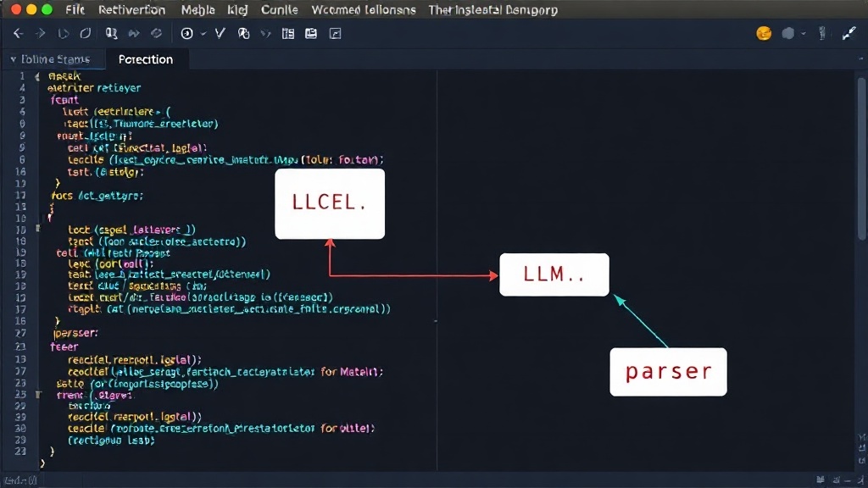Click the checkmark toolbar icon
Image resolution: width=868 pixels, height=488 pixels.
220,34
